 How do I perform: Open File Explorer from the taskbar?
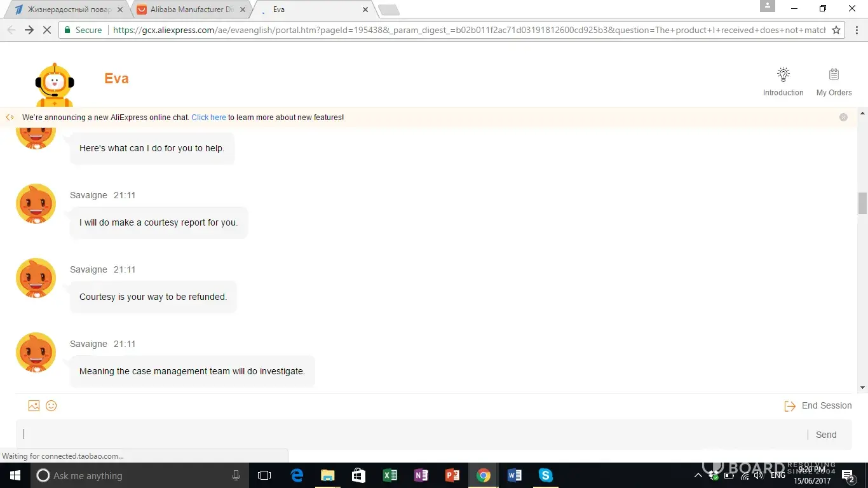(x=328, y=475)
